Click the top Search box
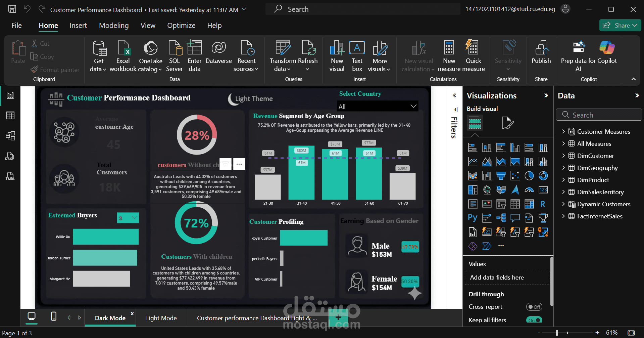644x338 pixels. (362, 9)
